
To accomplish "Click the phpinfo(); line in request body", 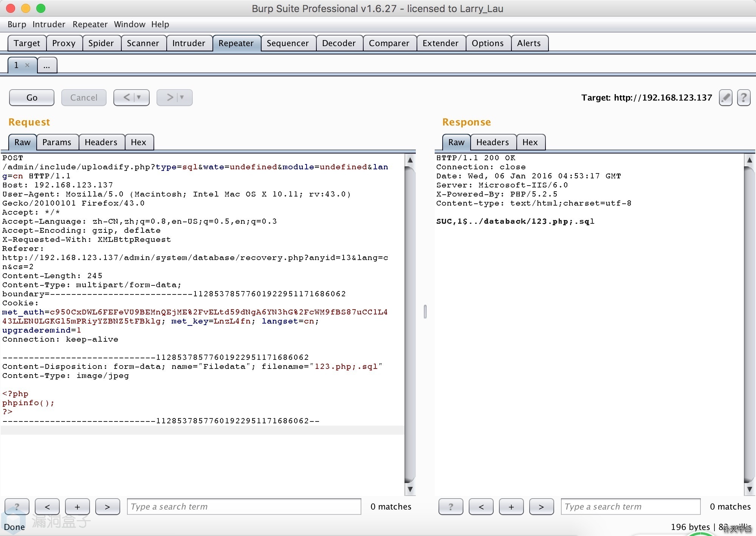I will click(28, 403).
